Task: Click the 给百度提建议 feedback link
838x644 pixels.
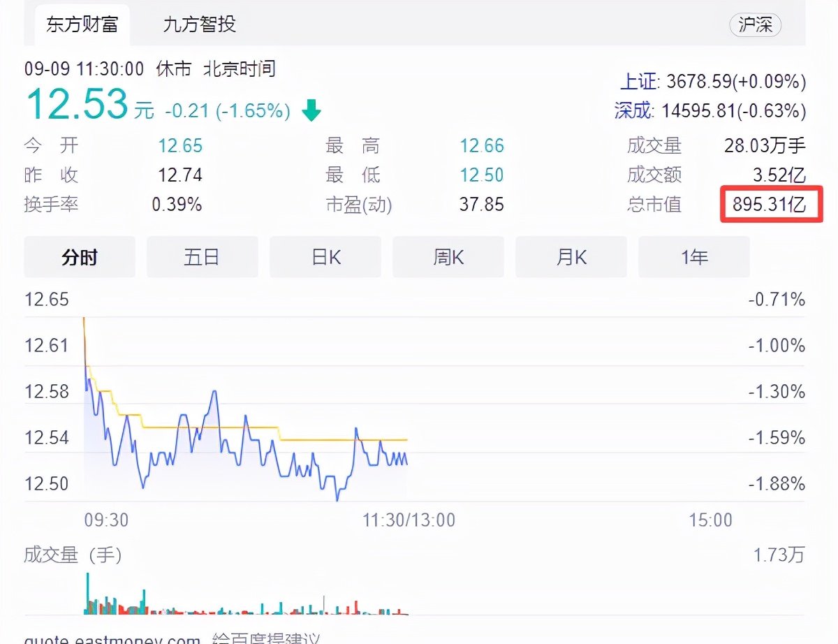Action: click(x=266, y=638)
